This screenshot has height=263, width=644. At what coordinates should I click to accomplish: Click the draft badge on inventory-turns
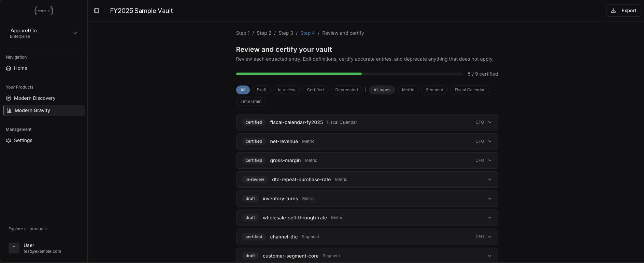[250, 199]
